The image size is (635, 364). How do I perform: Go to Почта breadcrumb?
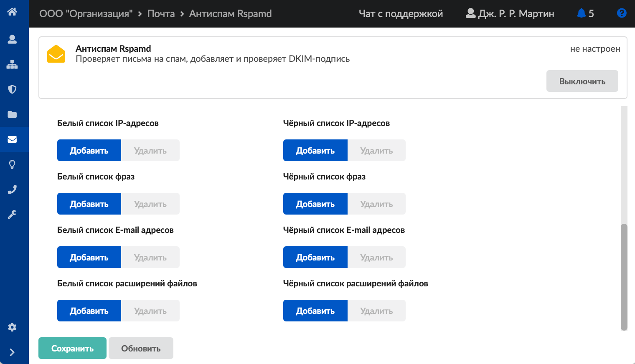pyautogui.click(x=161, y=14)
